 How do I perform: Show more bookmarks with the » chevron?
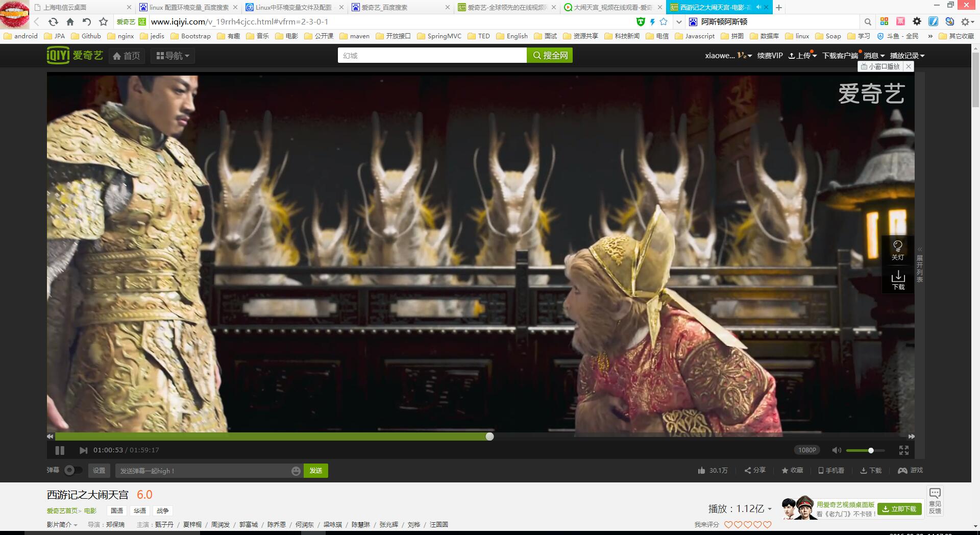[x=930, y=36]
